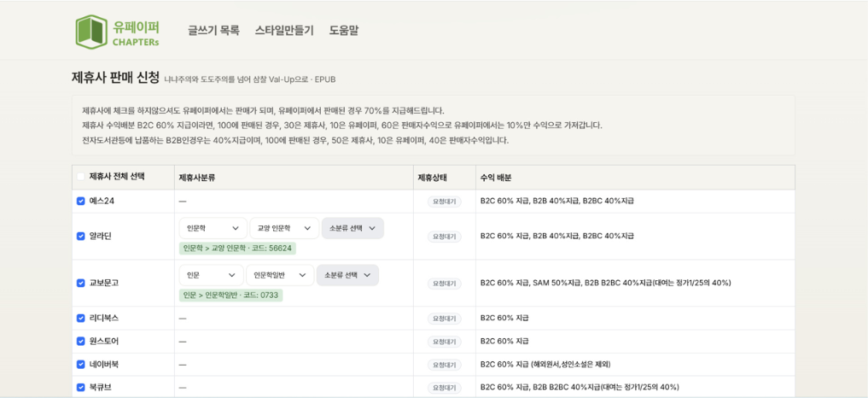Uncheck the 리디북스 checkbox

click(x=81, y=319)
